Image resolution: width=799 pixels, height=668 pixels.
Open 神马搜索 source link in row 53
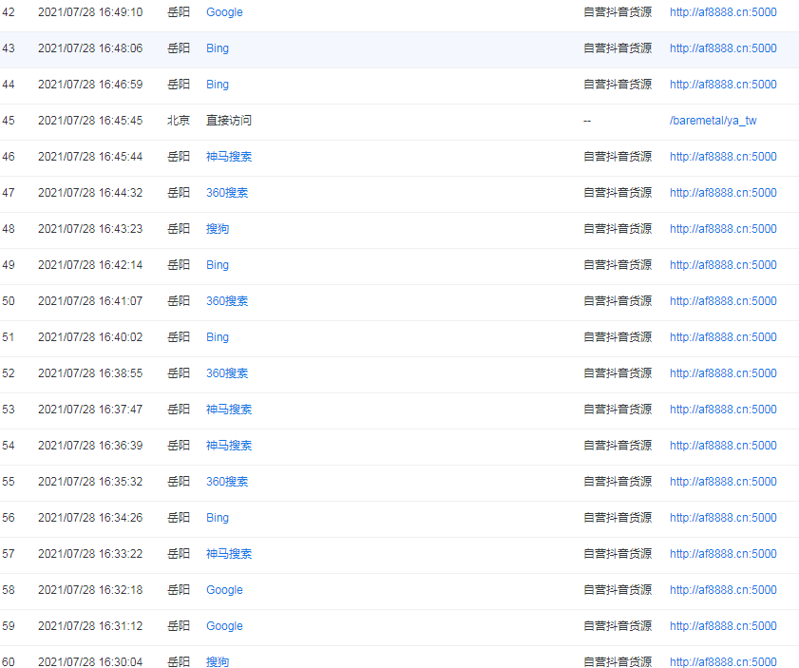[229, 410]
